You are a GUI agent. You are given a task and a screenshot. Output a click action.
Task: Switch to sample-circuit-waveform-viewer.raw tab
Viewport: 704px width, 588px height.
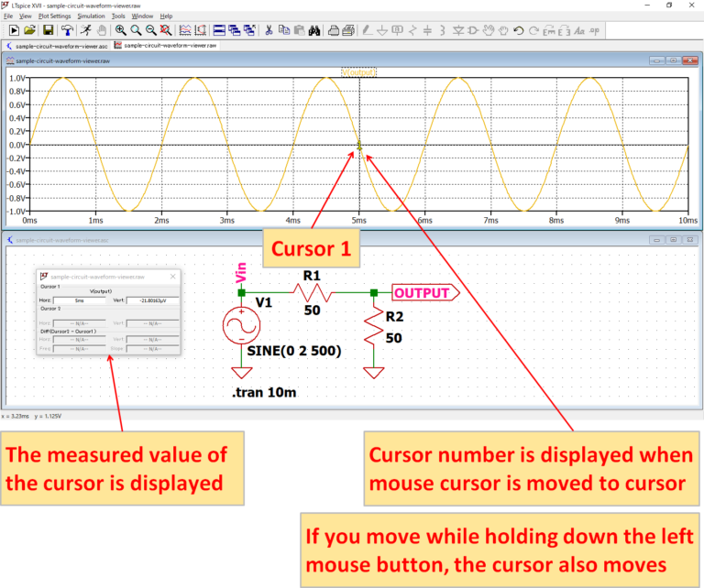coord(166,46)
